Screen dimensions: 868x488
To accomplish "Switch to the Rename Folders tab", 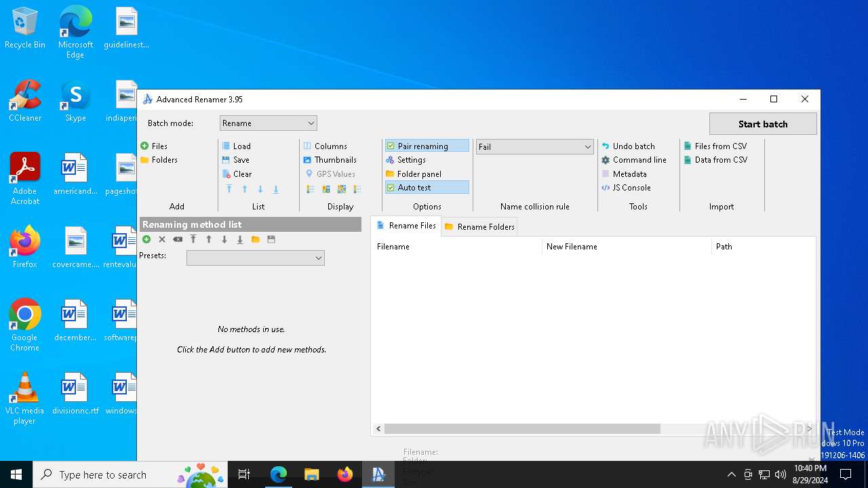I will [479, 227].
